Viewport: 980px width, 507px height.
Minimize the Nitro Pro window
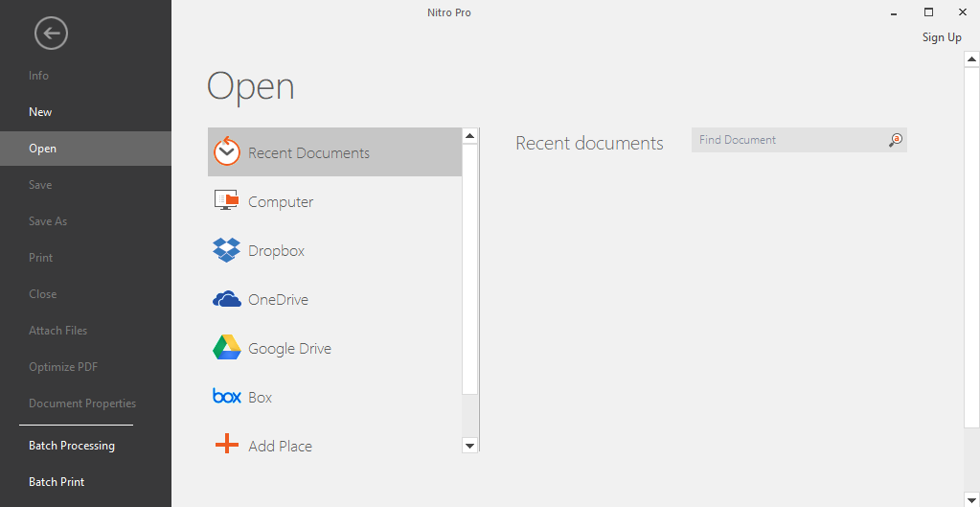895,12
